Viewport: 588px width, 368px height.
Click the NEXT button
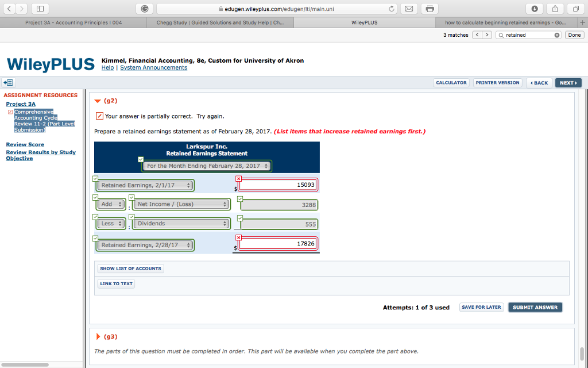[568, 83]
